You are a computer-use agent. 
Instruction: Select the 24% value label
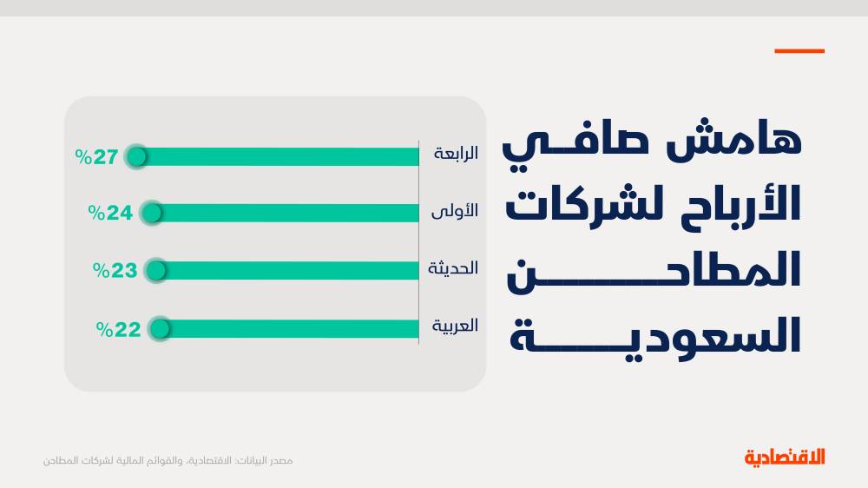tap(110, 213)
